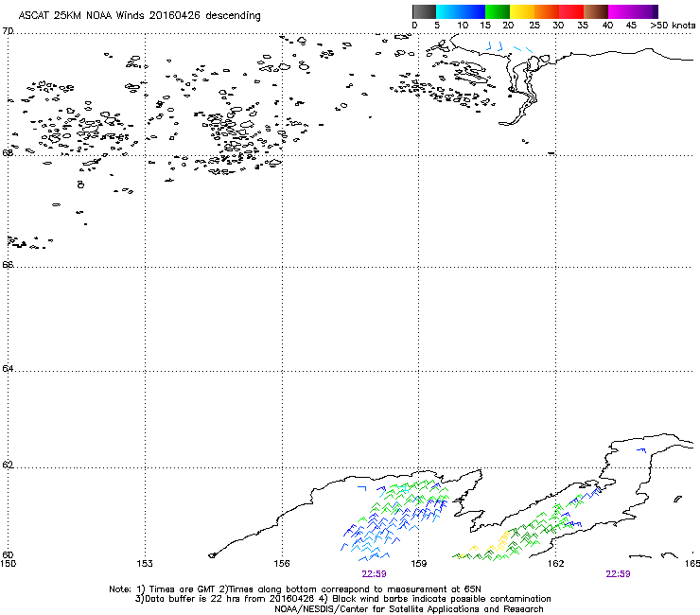Click the latitude label "66"

coord(8,264)
